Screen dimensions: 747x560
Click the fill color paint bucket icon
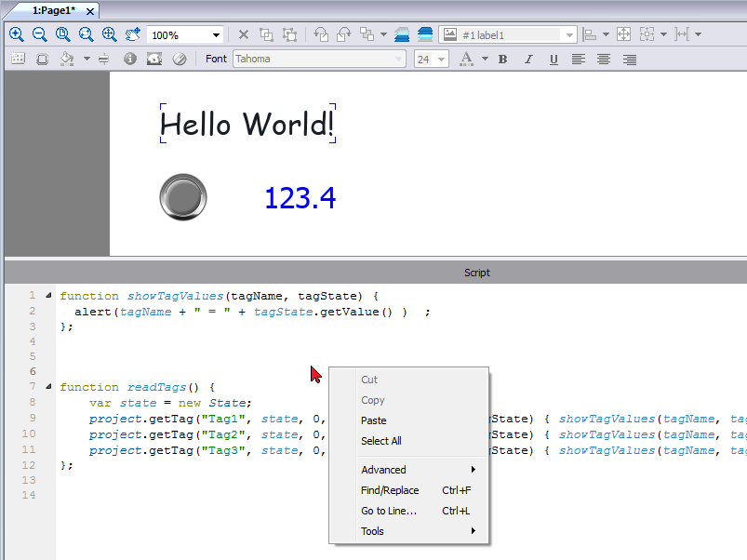click(66, 59)
